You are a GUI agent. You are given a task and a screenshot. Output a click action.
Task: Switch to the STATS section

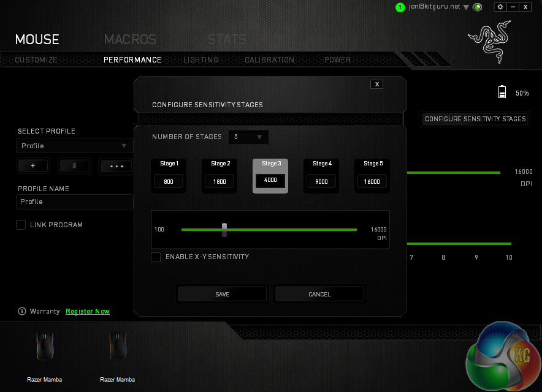227,39
